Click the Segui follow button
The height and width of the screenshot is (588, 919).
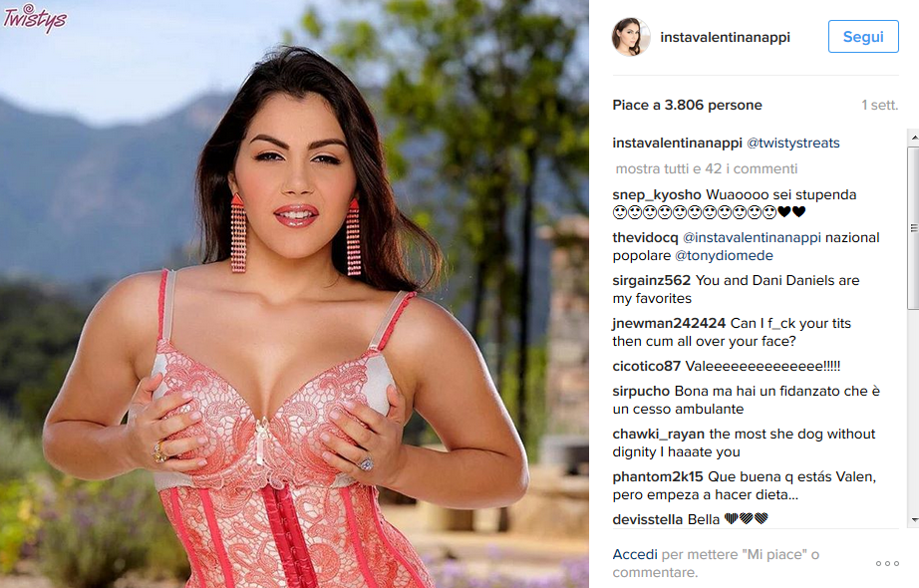pos(863,36)
